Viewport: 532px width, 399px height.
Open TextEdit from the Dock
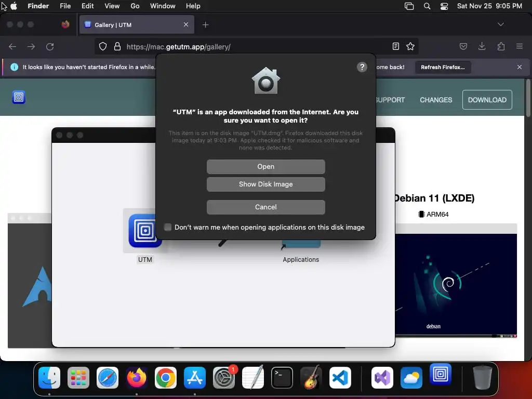(253, 378)
